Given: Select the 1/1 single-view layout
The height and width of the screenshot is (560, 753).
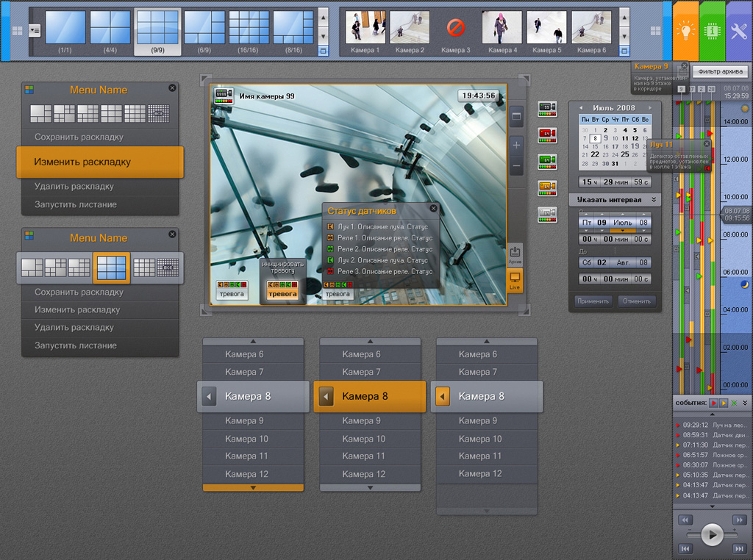Looking at the screenshot, I should coord(65,29).
